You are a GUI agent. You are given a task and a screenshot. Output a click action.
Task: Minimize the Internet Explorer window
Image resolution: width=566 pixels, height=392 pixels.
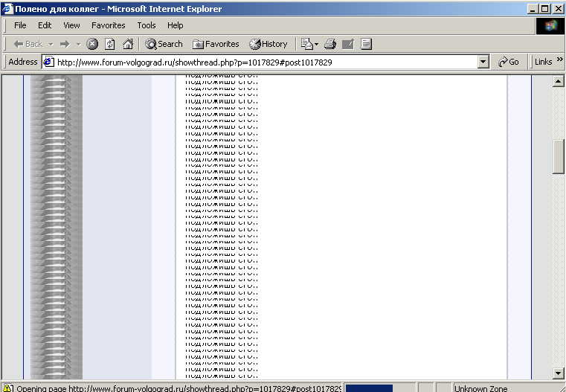(533, 8)
